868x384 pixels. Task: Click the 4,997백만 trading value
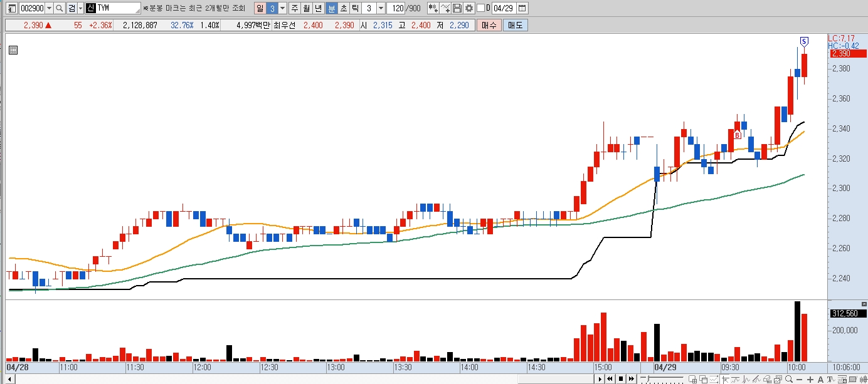coord(254,25)
